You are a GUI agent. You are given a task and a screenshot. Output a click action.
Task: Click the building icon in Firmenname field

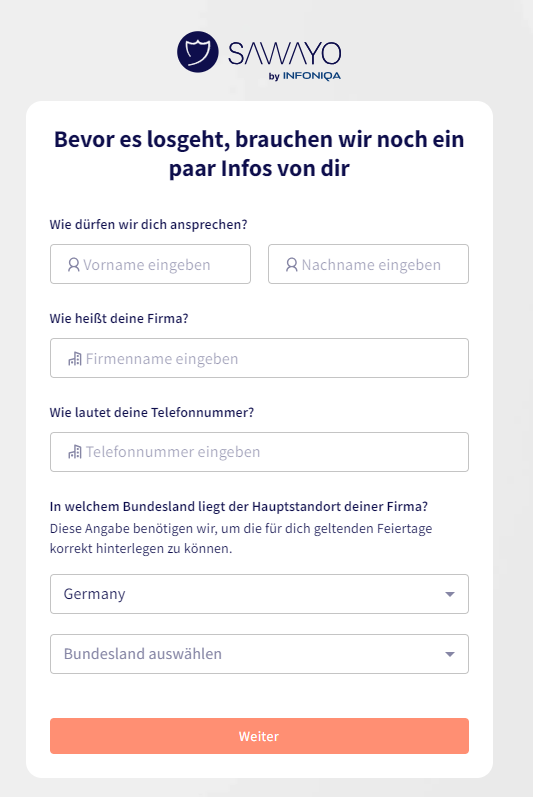click(75, 359)
